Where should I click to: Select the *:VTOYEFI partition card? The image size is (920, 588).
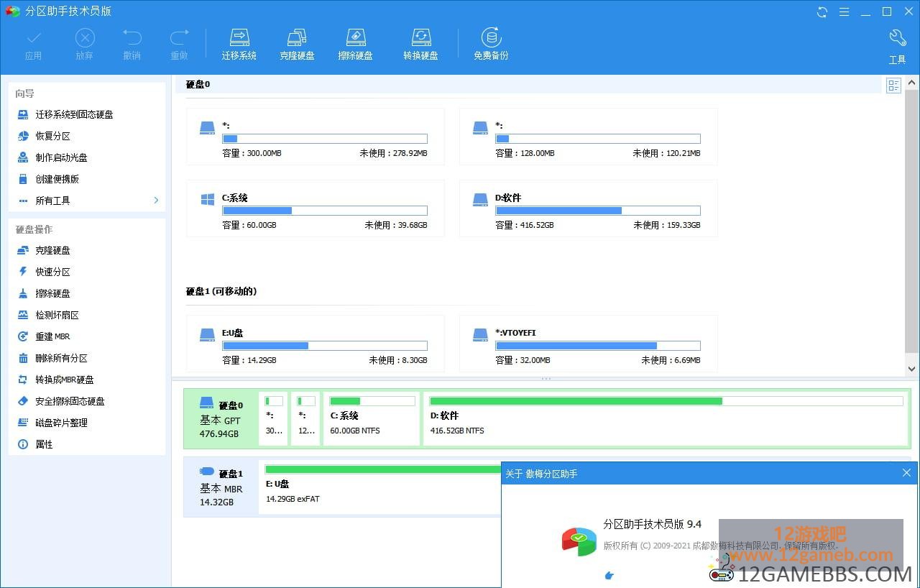tap(588, 344)
